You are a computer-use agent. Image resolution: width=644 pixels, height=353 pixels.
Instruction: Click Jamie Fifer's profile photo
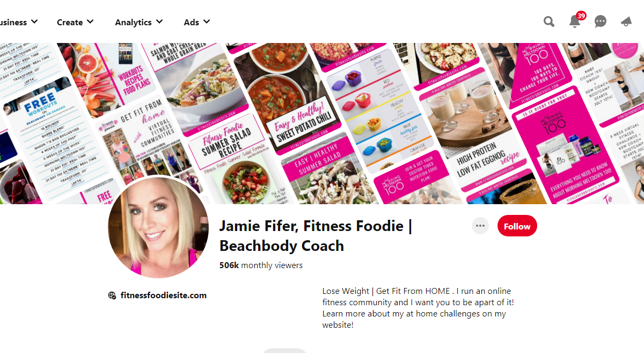coord(159,227)
